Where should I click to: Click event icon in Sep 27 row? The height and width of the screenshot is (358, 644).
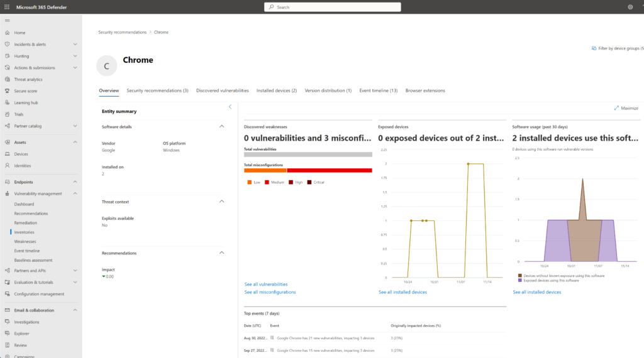[x=272, y=350]
